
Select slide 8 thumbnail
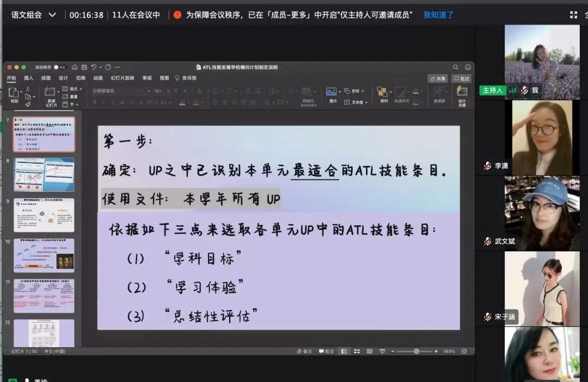[x=44, y=174]
